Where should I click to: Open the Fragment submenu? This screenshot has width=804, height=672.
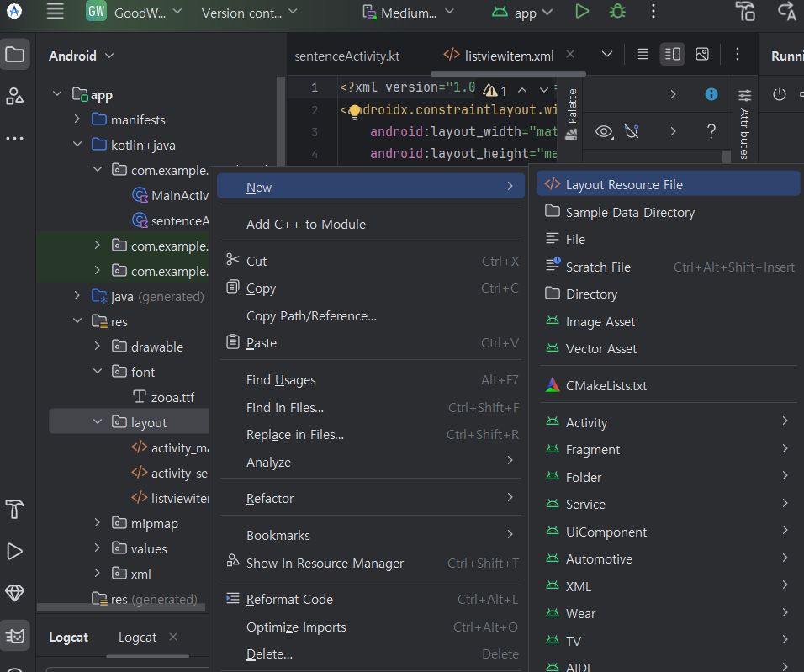pyautogui.click(x=668, y=449)
